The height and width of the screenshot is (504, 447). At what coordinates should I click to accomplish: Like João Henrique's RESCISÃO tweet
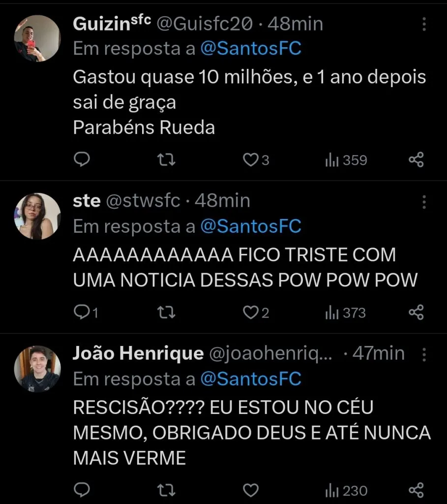pyautogui.click(x=251, y=490)
